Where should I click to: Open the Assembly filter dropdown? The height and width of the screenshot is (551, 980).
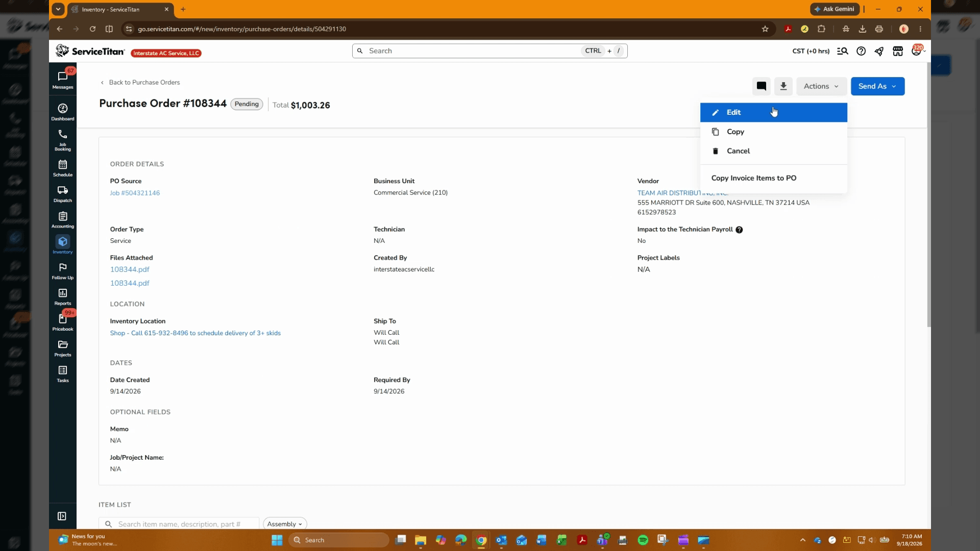[x=285, y=524]
